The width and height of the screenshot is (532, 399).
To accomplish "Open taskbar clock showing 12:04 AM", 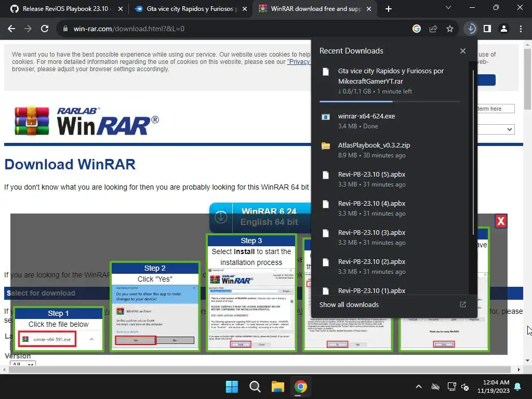I will coord(494,387).
